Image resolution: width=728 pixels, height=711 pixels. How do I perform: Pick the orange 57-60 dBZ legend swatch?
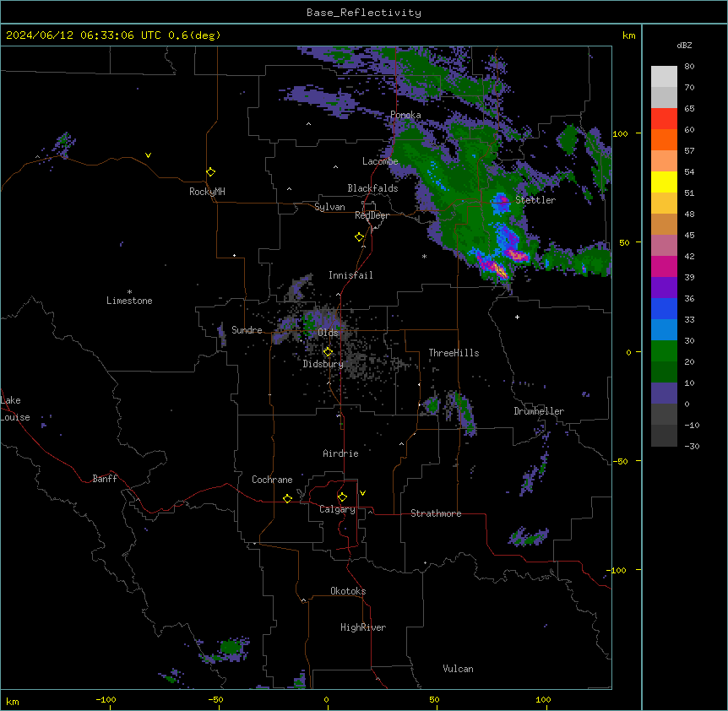(664, 139)
